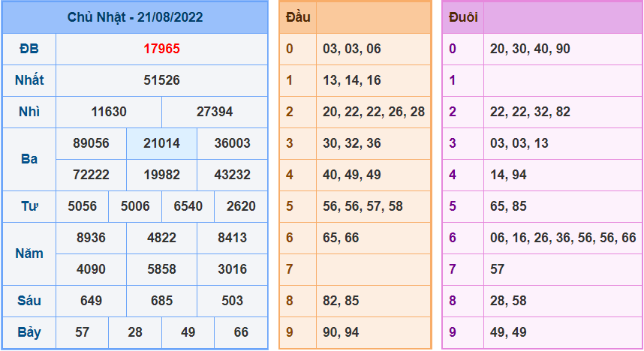Viewport: 644px width, 351px height.
Task: Select Ba prize number 89056
Action: click(x=91, y=143)
